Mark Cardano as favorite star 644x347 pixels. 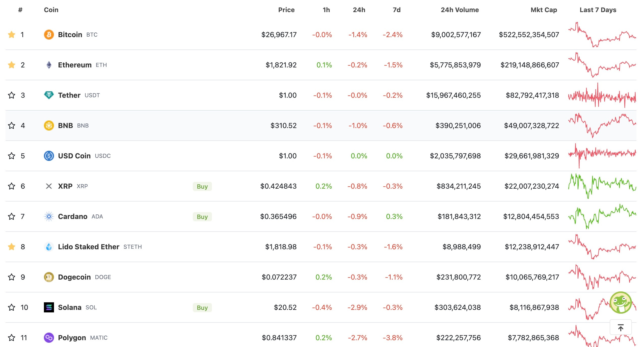click(12, 216)
